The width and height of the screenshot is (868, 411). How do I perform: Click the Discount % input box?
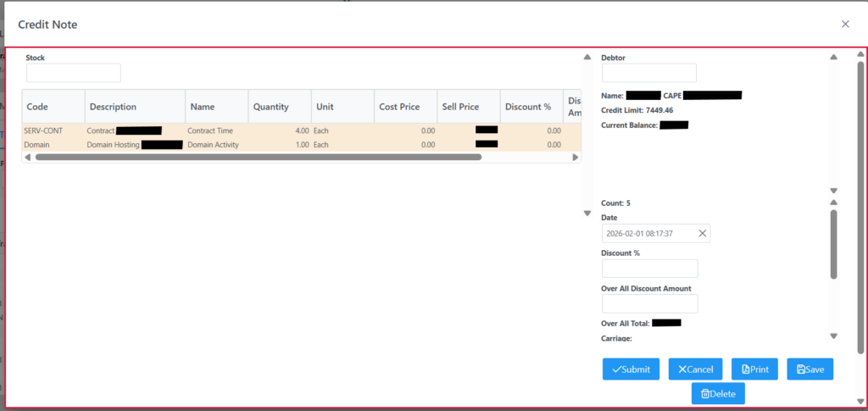[x=649, y=269]
